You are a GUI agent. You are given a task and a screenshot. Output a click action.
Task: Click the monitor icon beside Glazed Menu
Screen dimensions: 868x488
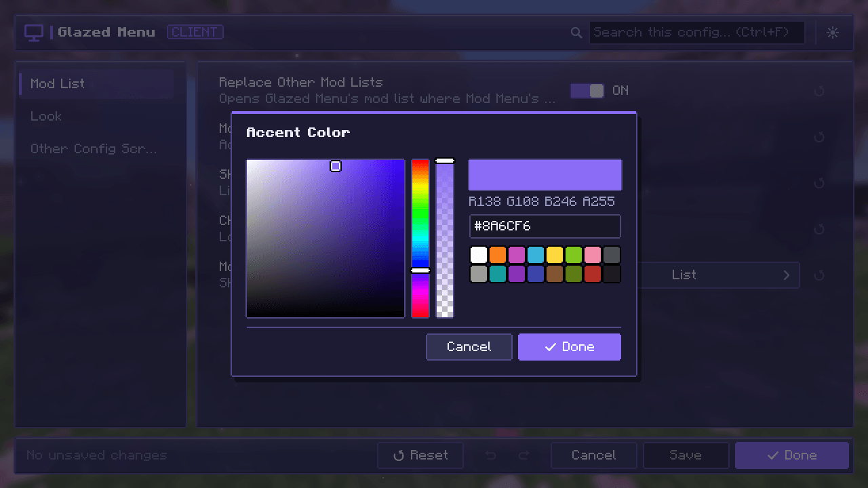tap(33, 32)
